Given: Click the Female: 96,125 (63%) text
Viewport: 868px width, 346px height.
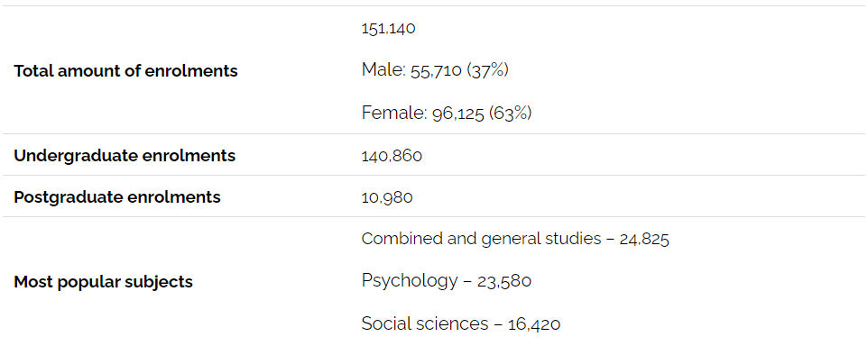Looking at the screenshot, I should (446, 113).
